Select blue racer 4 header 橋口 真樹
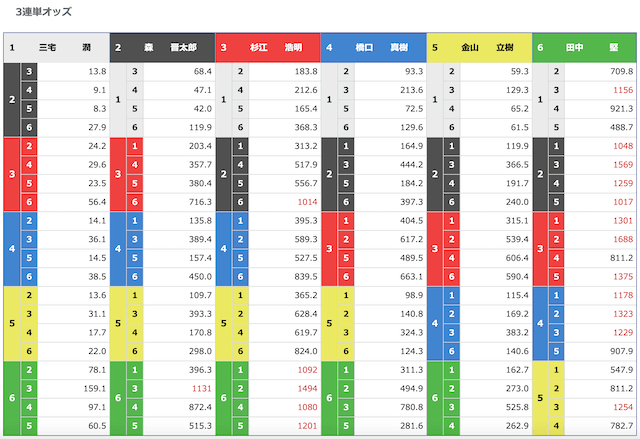 (374, 48)
